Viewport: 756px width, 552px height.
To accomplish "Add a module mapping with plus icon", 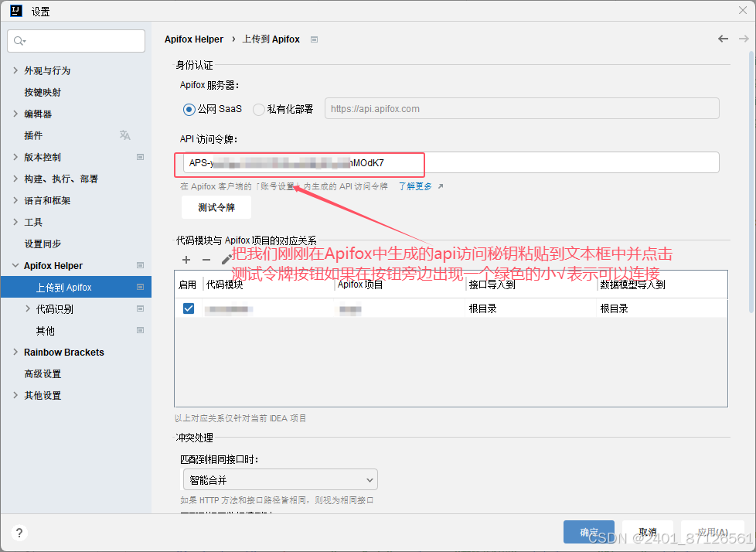I will tap(186, 260).
